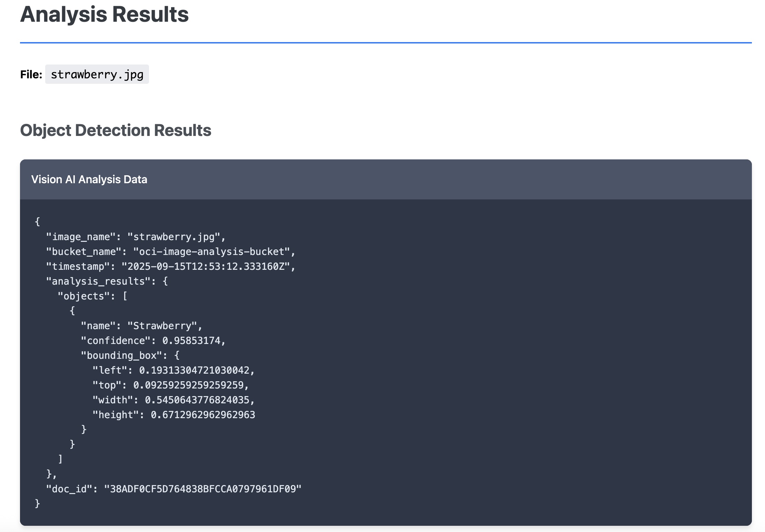Screen dimensions: 765x532
Task: Click the objects array key
Action: [83, 296]
